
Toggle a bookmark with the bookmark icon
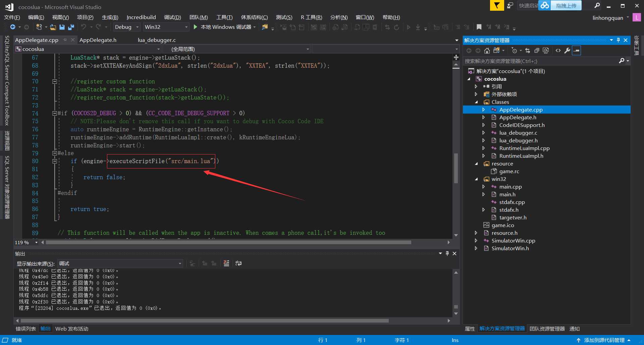(479, 27)
